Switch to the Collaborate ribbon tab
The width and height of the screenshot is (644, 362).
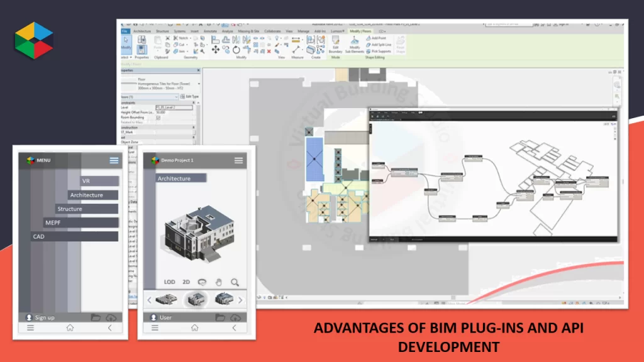pos(272,31)
